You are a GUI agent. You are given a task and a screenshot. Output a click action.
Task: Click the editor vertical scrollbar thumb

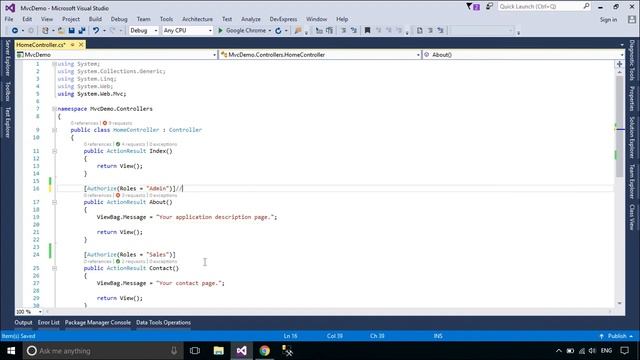coord(620,127)
